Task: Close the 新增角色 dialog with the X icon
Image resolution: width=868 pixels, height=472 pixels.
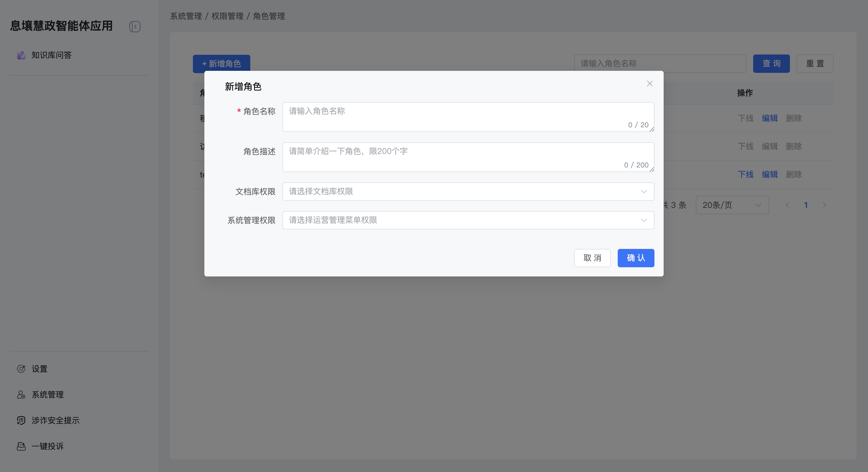Action: pos(650,83)
